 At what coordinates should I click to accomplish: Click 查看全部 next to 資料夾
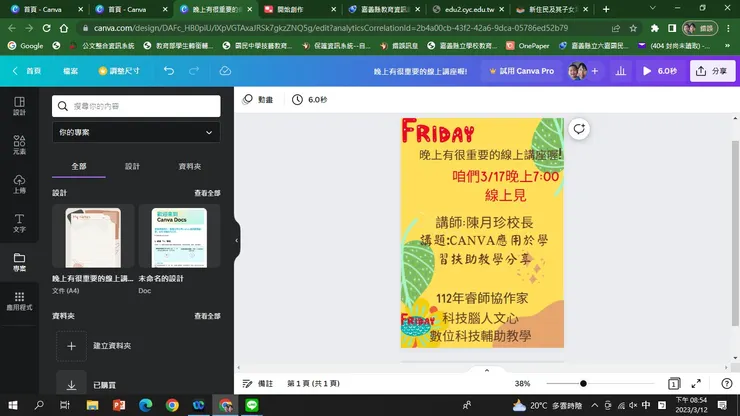coord(207,316)
